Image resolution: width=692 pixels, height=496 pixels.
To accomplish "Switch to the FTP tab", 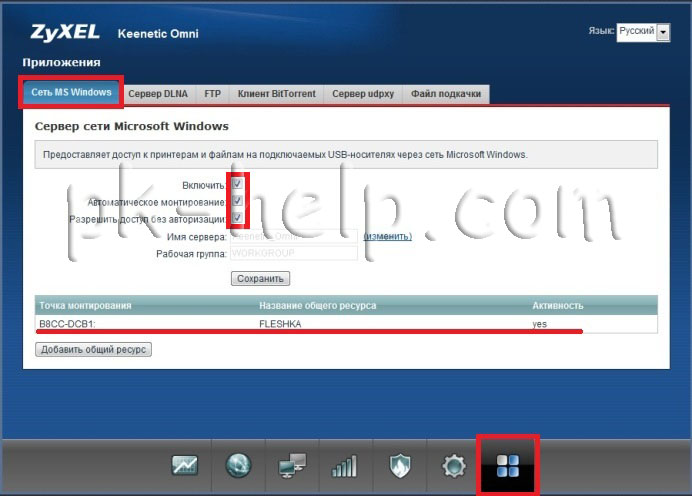I will pyautogui.click(x=212, y=94).
